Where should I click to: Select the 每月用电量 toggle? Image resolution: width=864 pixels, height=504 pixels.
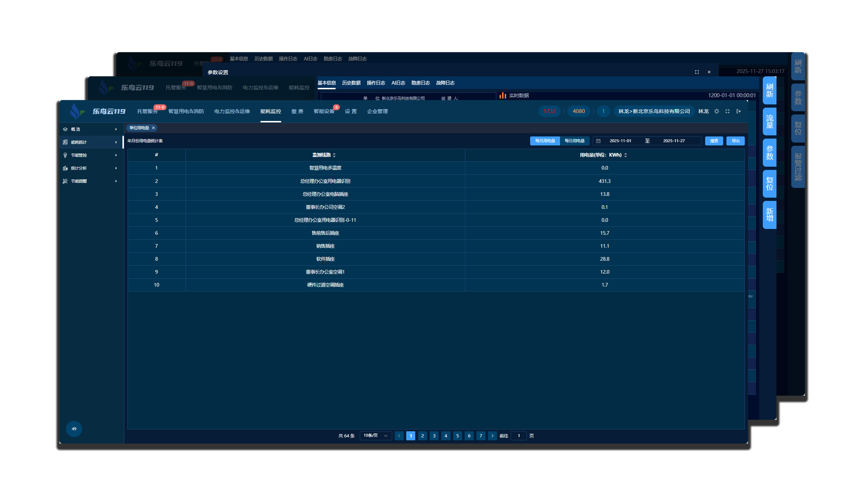[x=545, y=141]
